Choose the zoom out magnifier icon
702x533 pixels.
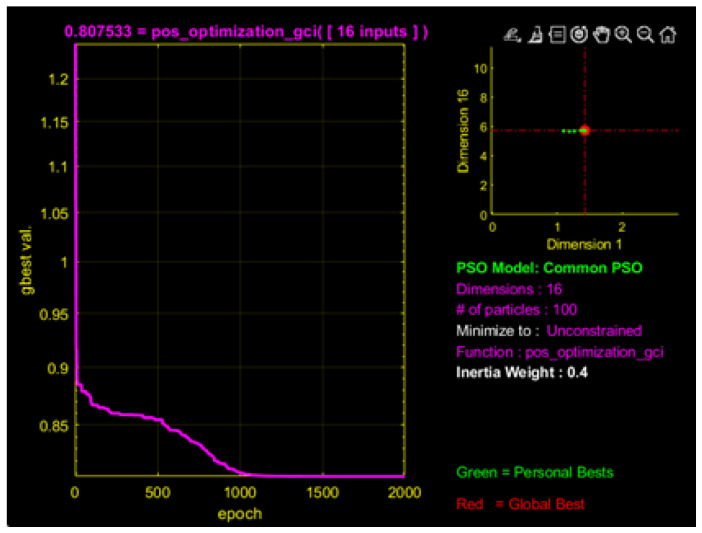tap(645, 35)
